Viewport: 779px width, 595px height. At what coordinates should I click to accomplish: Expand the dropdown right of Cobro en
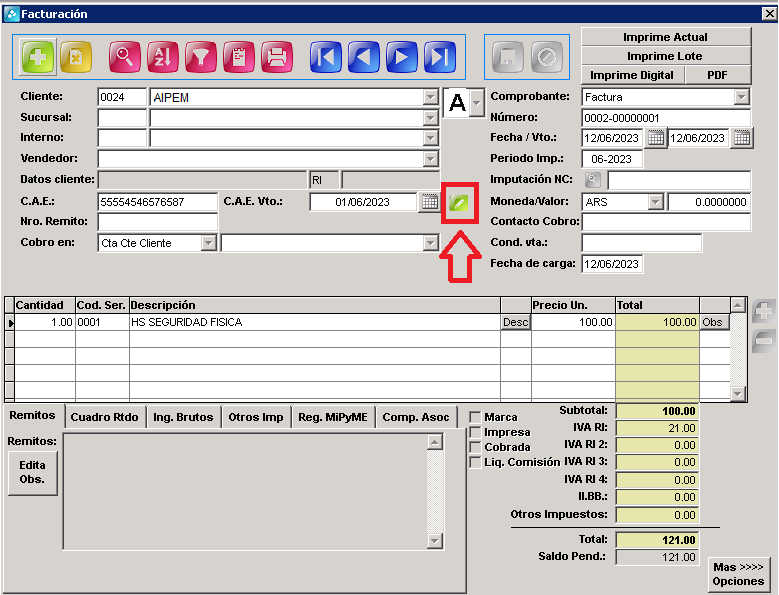point(431,243)
